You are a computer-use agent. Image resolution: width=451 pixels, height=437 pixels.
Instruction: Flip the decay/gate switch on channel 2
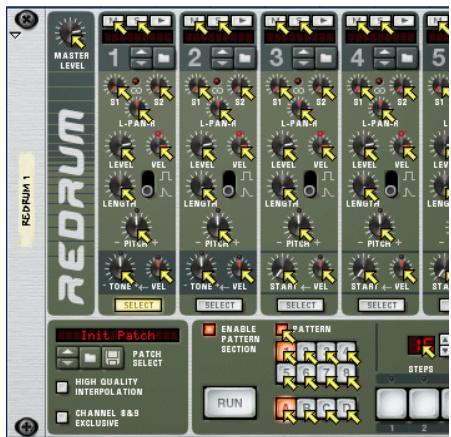pos(229,184)
